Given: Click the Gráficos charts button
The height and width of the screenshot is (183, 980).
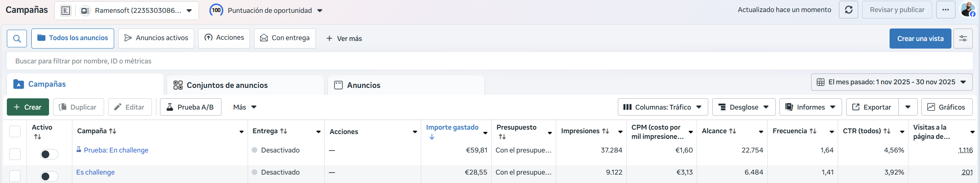Looking at the screenshot, I should (x=946, y=107).
